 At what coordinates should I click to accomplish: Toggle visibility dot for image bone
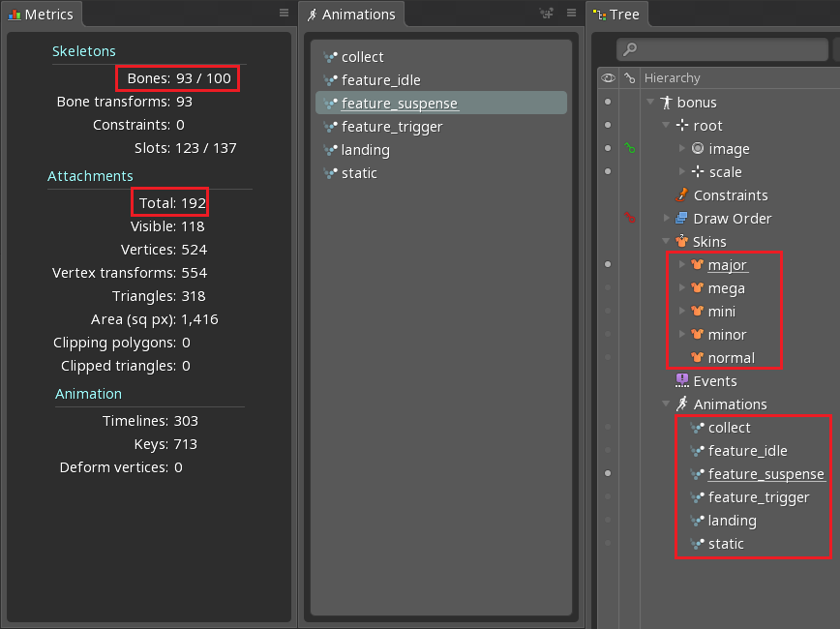tap(608, 149)
